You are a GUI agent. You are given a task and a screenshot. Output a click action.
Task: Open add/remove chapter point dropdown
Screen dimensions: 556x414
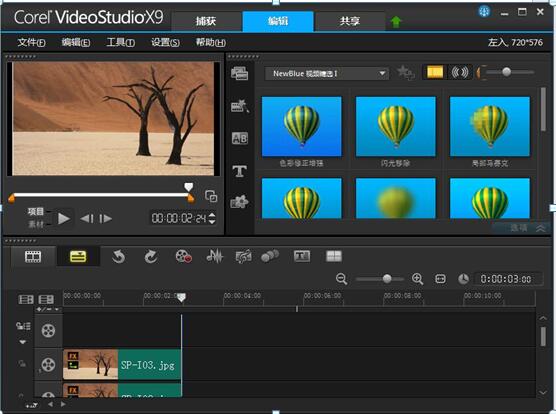48,309
